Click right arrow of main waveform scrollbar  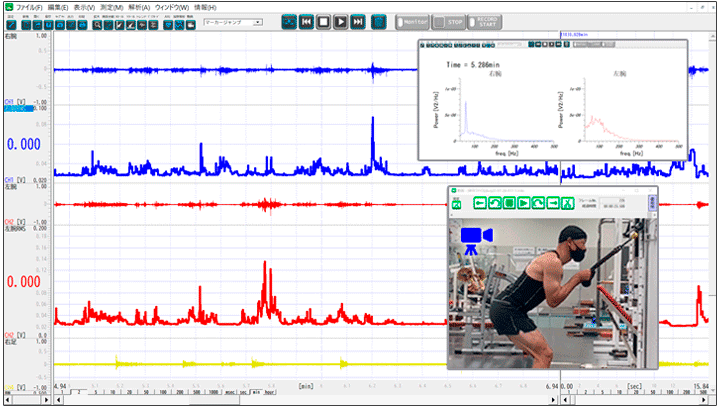pyautogui.click(x=553, y=400)
